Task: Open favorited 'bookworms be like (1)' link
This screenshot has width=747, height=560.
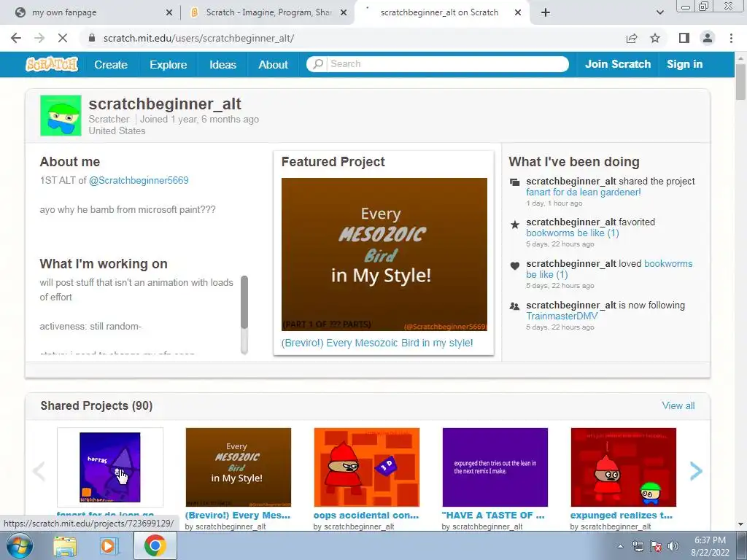Action: click(572, 233)
